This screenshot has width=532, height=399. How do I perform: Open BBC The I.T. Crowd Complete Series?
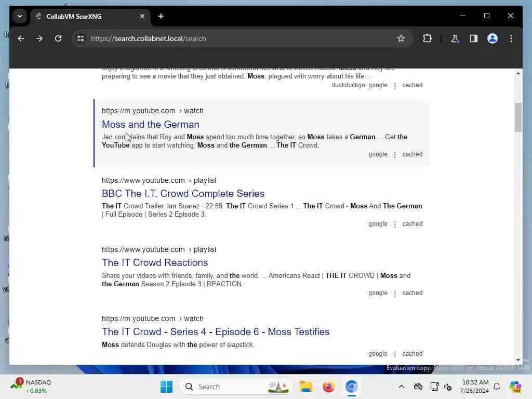(183, 193)
